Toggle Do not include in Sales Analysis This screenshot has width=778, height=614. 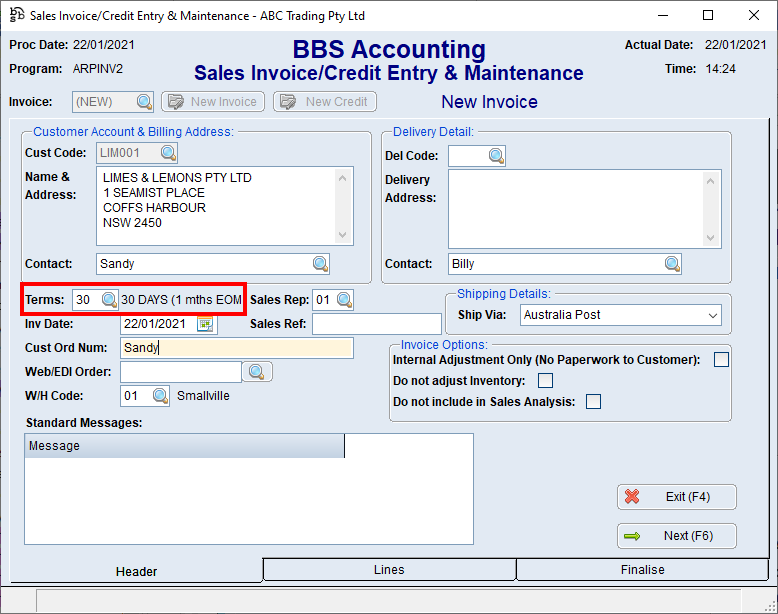[593, 402]
